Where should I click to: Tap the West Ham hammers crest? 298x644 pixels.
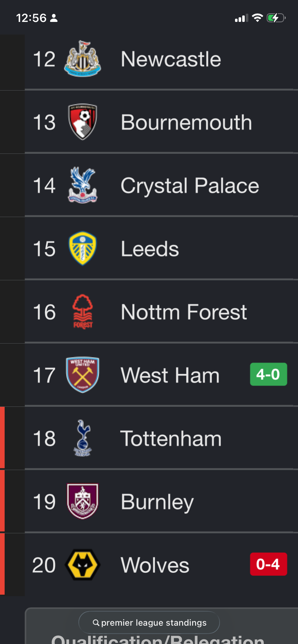[x=82, y=375]
